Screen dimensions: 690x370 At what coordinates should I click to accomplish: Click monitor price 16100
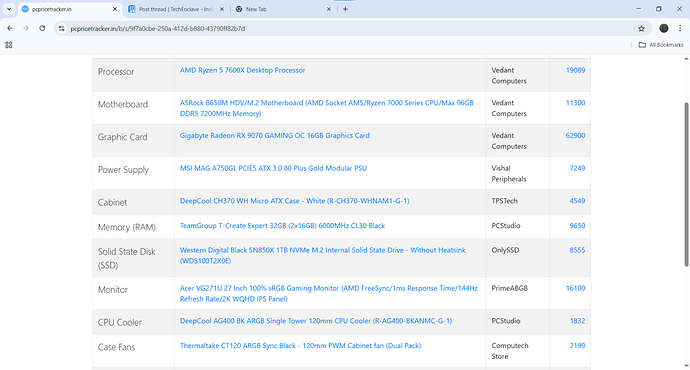click(575, 288)
